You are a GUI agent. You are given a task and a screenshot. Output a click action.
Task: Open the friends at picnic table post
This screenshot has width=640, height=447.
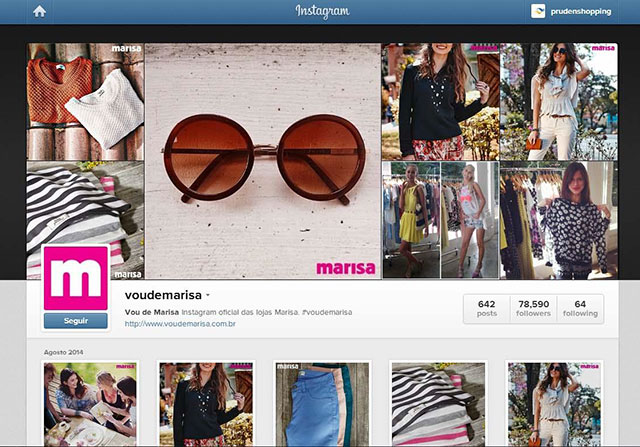[90, 404]
